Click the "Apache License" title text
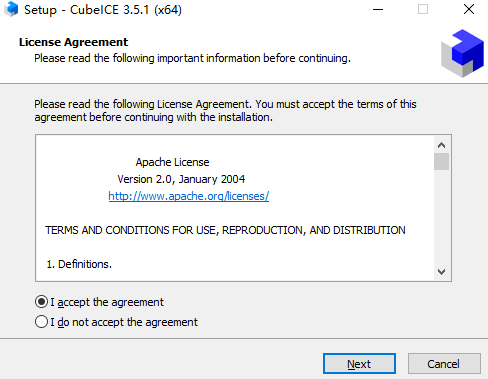Viewport: 488px width, 379px height. point(172,162)
